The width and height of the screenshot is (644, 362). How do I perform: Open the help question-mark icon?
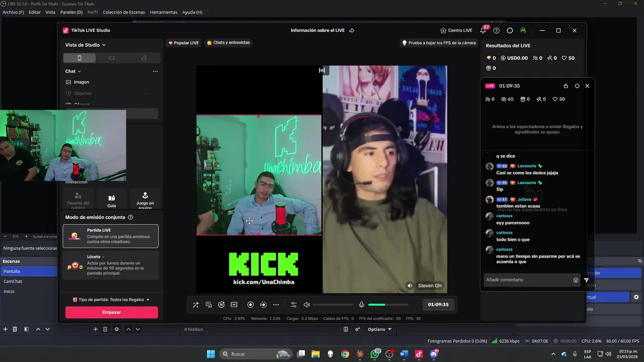coord(497,31)
